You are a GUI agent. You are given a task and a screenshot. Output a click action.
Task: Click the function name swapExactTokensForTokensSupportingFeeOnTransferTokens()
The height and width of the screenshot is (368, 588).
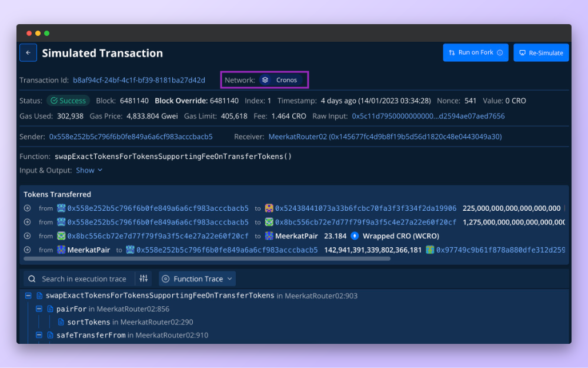173,156
